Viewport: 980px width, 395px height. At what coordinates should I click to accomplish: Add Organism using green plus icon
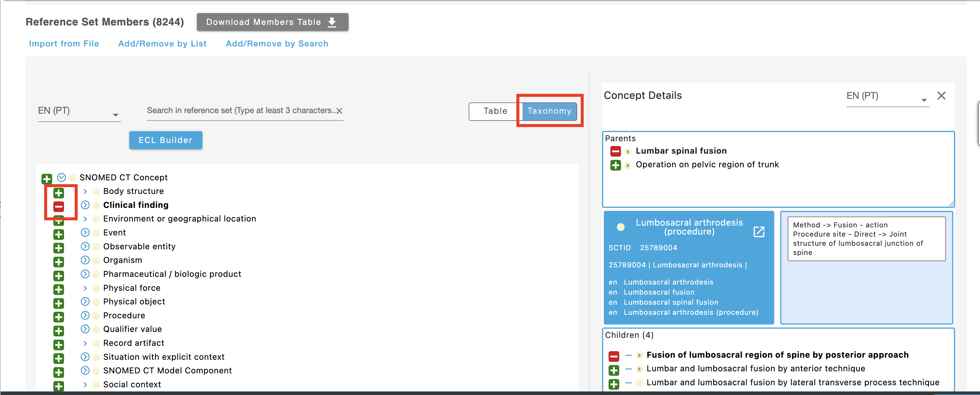[x=59, y=261]
